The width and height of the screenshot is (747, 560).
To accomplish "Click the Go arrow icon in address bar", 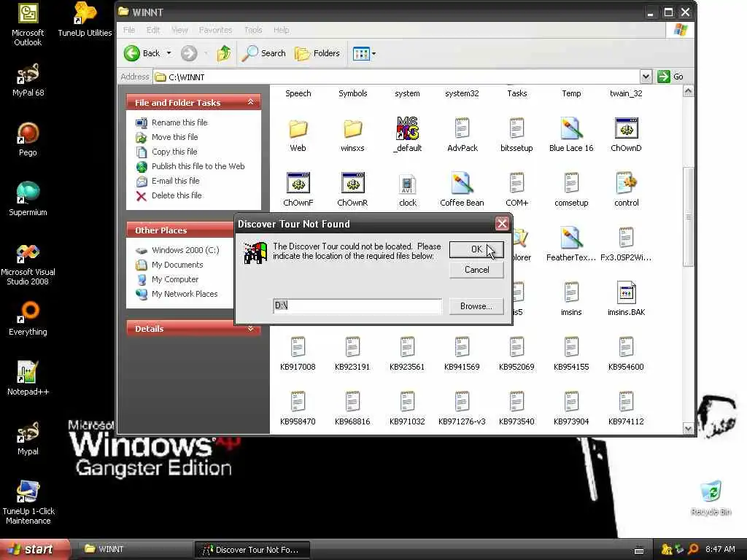I will point(664,76).
